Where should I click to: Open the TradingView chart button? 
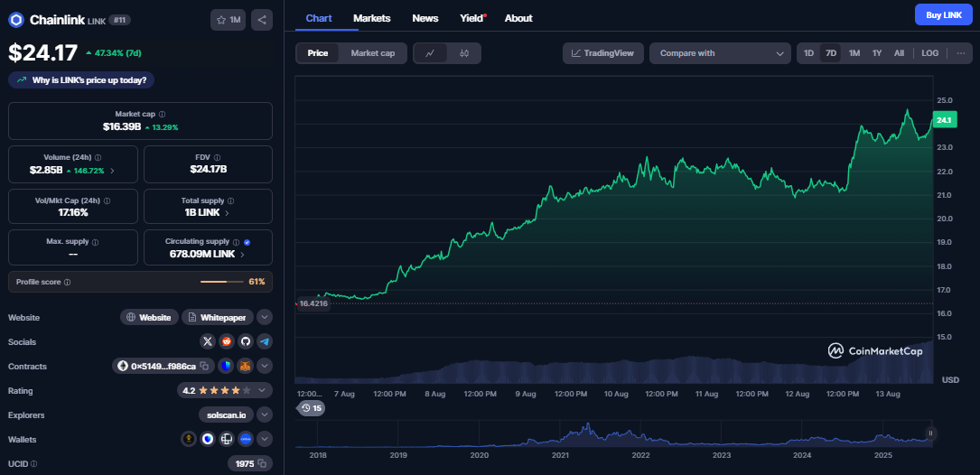[x=603, y=53]
